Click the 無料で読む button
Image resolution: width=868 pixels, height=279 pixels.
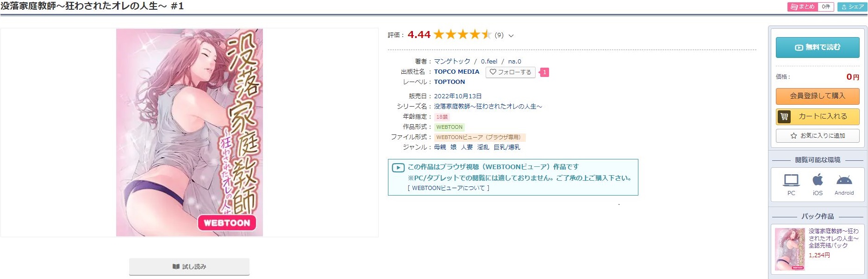[x=818, y=47]
